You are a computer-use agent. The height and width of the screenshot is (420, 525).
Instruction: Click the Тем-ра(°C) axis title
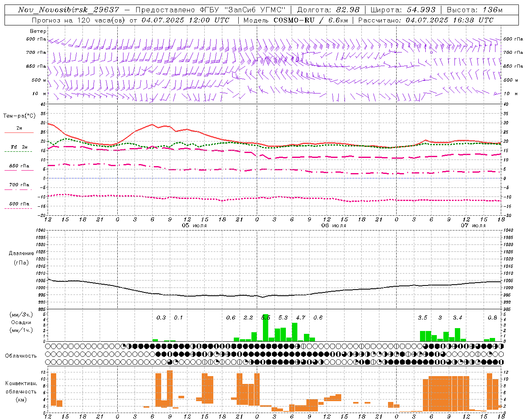point(19,116)
